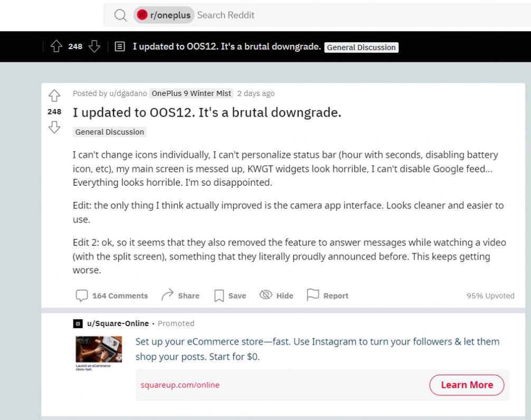Viewport: 531px width, 420px height.
Task: Open the Square ad laptop thumbnail
Action: pyautogui.click(x=99, y=349)
